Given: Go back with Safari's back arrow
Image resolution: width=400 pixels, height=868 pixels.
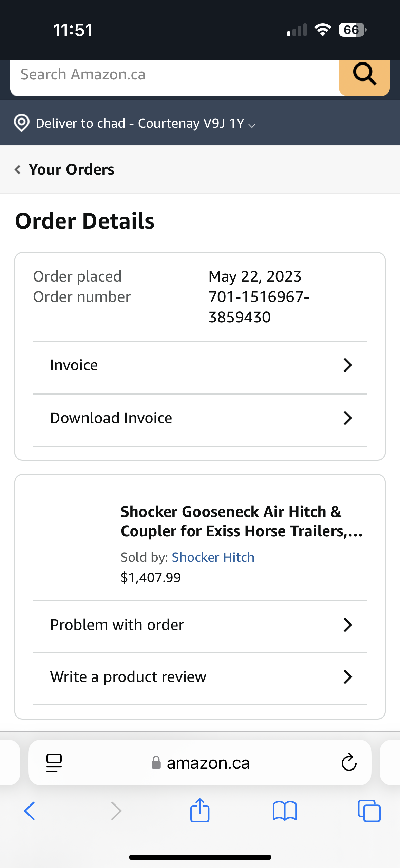Looking at the screenshot, I should (30, 811).
